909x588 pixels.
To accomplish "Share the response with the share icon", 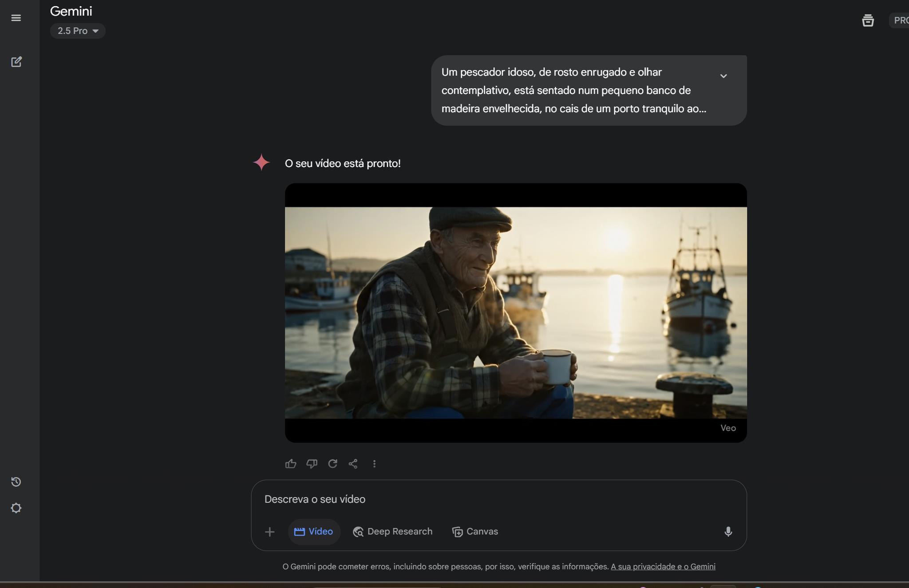I will (x=353, y=464).
